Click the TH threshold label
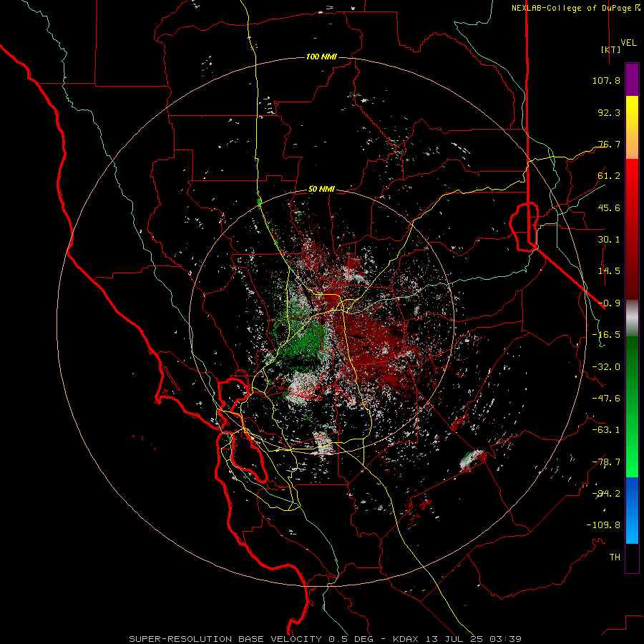This screenshot has height=644, width=644. pyautogui.click(x=615, y=557)
